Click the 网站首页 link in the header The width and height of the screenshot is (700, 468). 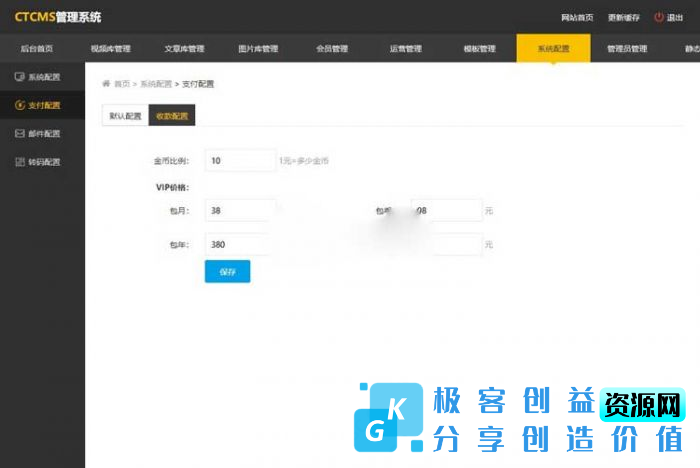click(577, 17)
